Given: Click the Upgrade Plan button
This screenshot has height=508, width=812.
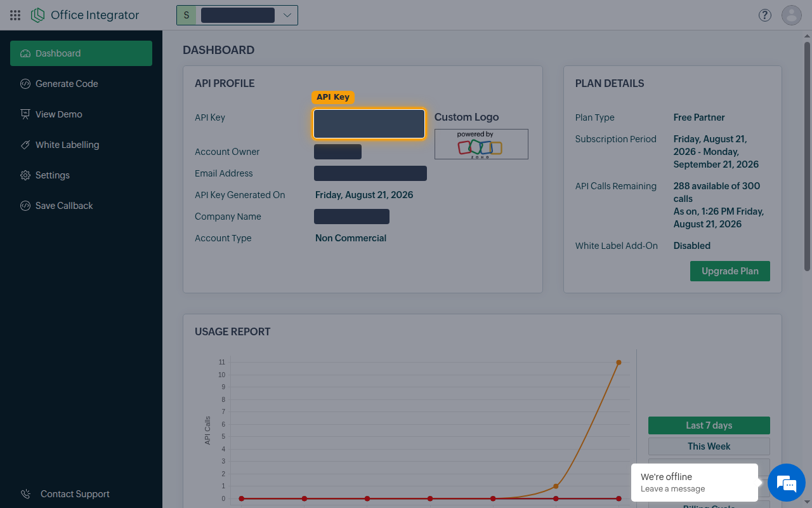Looking at the screenshot, I should pos(730,271).
